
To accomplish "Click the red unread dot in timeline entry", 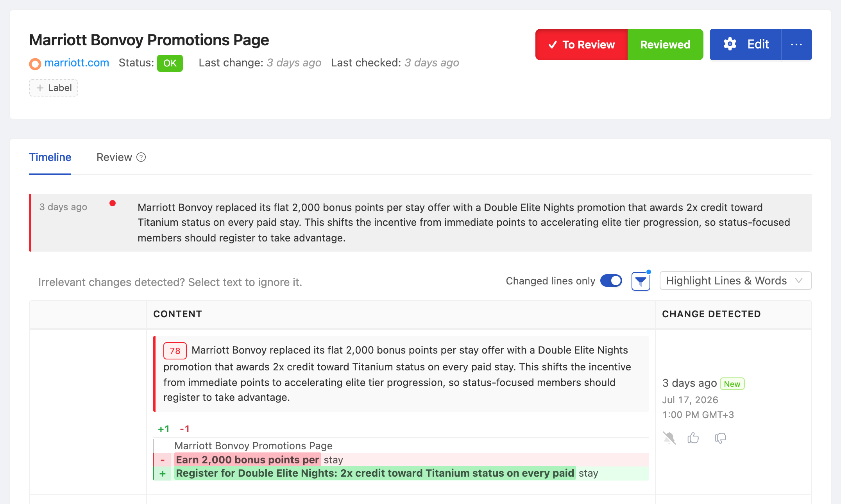I will click(113, 203).
